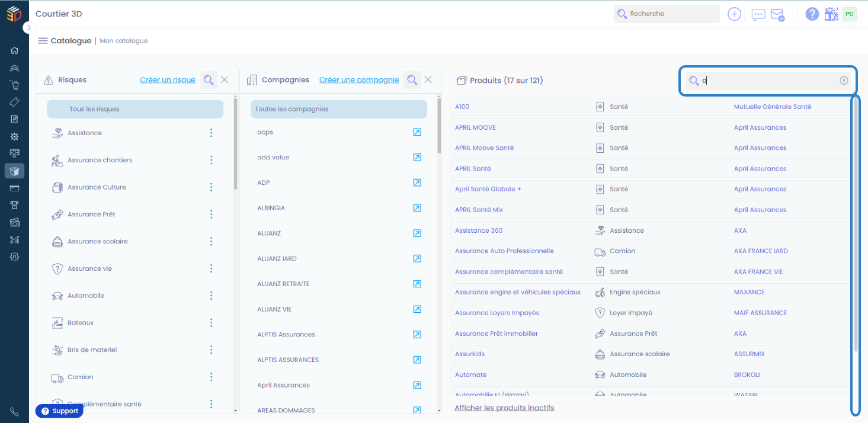Screen dimensions: 868x423
Task: Open the external link icon for ADP
Action: tap(417, 182)
